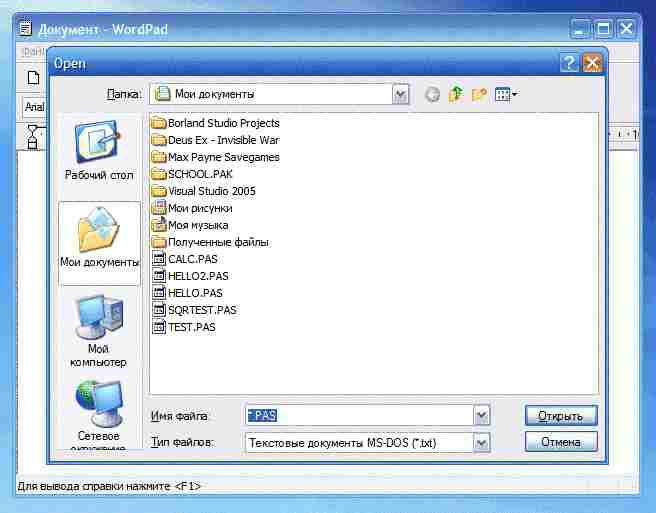Click Полученные файлы folder icon

[x=159, y=242]
